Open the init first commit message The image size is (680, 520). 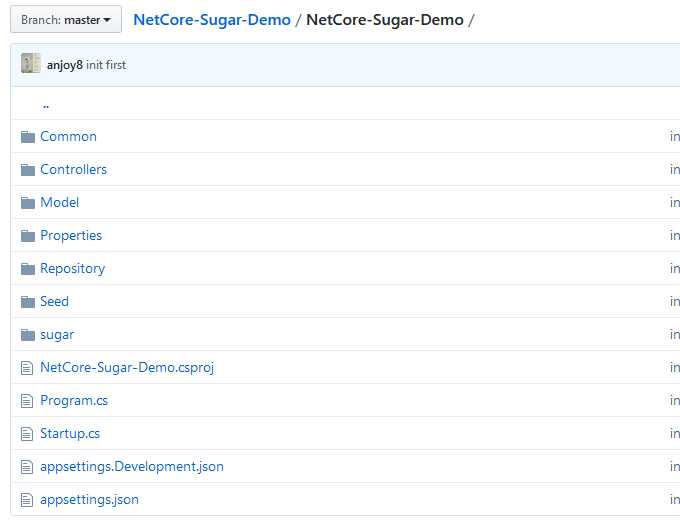tap(106, 65)
